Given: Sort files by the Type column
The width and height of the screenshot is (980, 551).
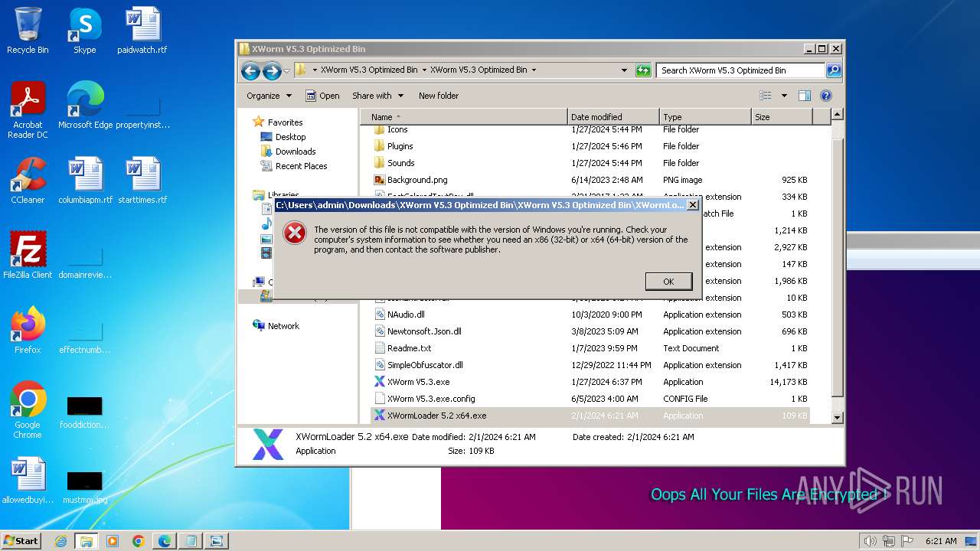Looking at the screenshot, I should pos(705,117).
